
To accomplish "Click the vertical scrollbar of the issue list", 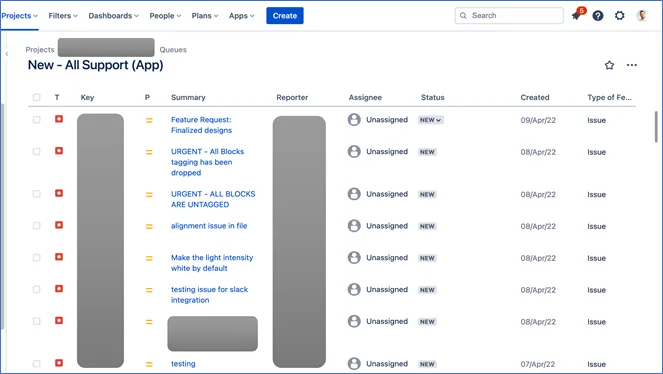I will [x=656, y=127].
